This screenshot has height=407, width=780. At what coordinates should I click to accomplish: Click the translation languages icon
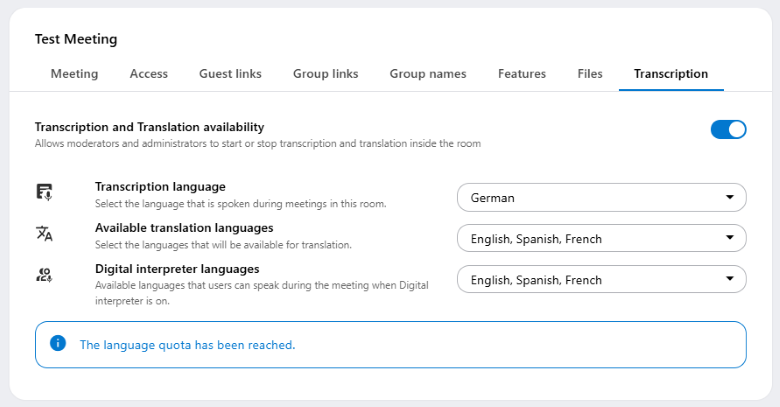click(44, 233)
